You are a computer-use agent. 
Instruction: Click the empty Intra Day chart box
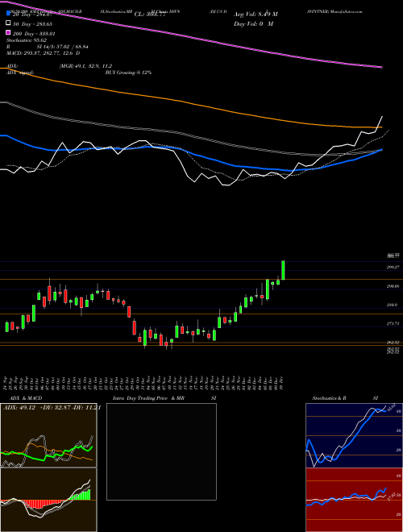coord(161,451)
